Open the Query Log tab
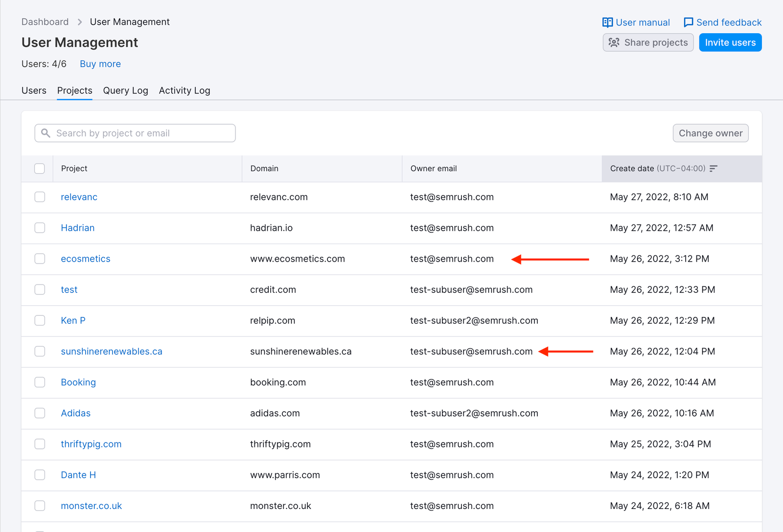The image size is (783, 532). (x=125, y=90)
